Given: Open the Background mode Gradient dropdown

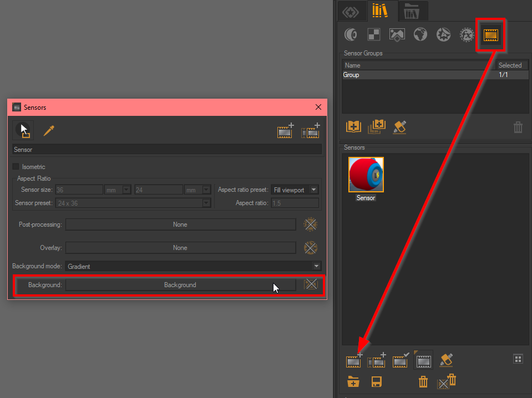Looking at the screenshot, I should [x=193, y=267].
